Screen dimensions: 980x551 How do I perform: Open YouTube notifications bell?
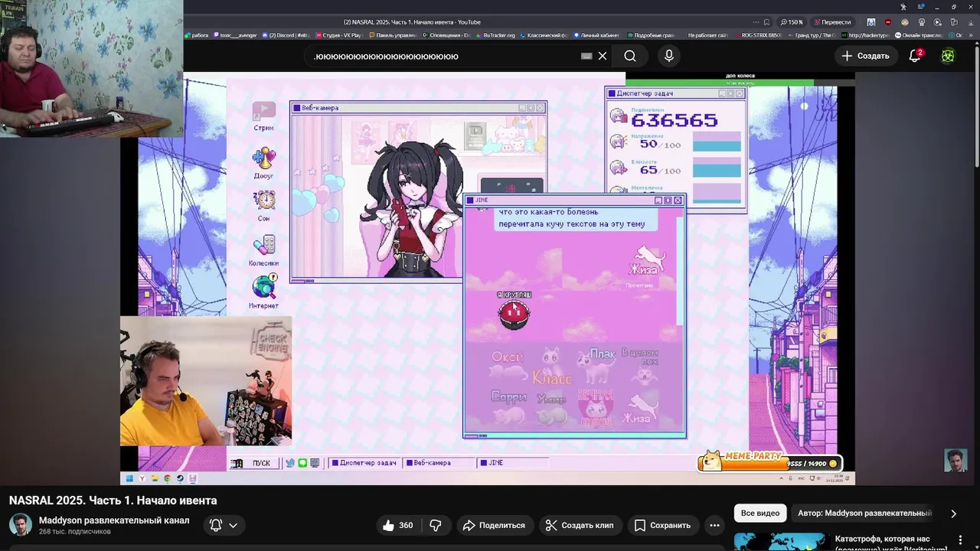(915, 56)
